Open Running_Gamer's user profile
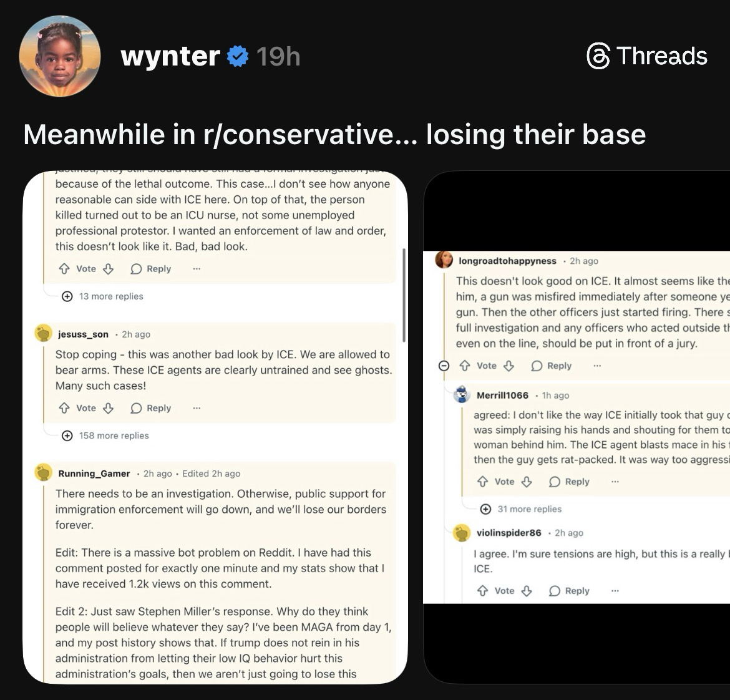Screen dimensions: 730x700 (x=94, y=474)
